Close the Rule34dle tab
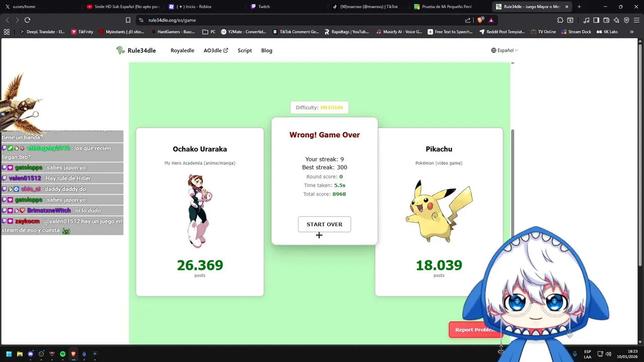The width and height of the screenshot is (644, 362). point(567,7)
